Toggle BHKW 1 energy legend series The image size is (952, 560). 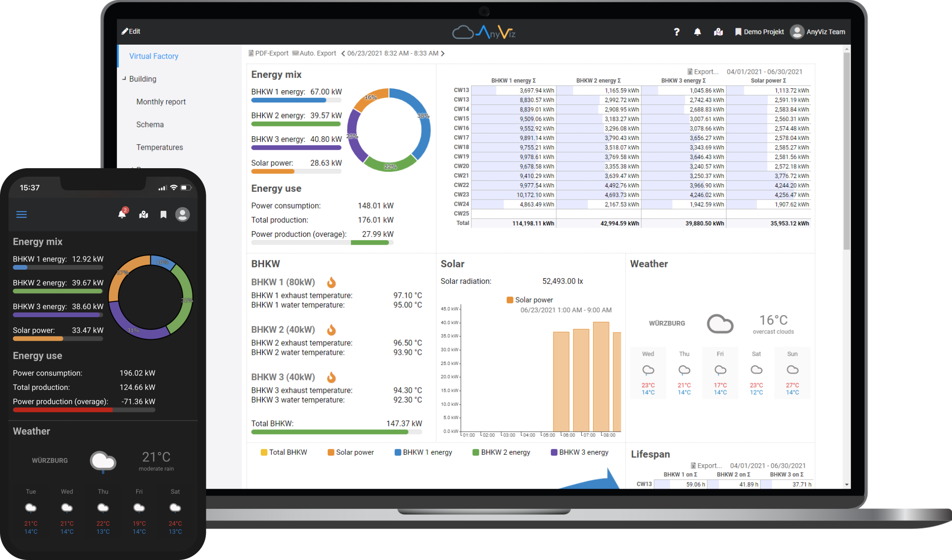423,452
